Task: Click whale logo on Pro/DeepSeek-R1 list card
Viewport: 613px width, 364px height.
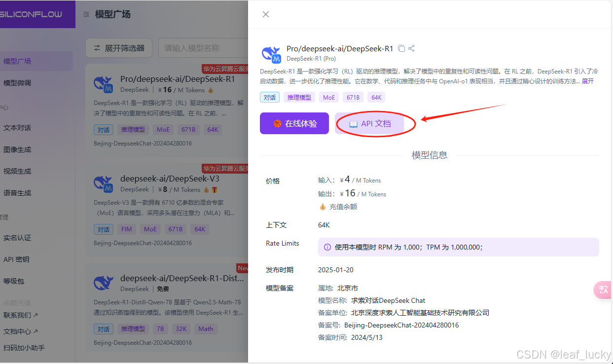Action: coord(104,84)
